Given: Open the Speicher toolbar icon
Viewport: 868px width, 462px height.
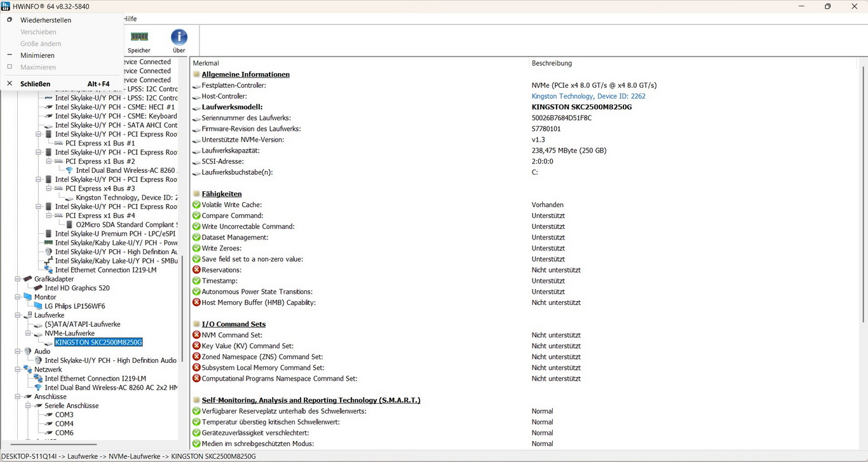Looking at the screenshot, I should 139,38.
